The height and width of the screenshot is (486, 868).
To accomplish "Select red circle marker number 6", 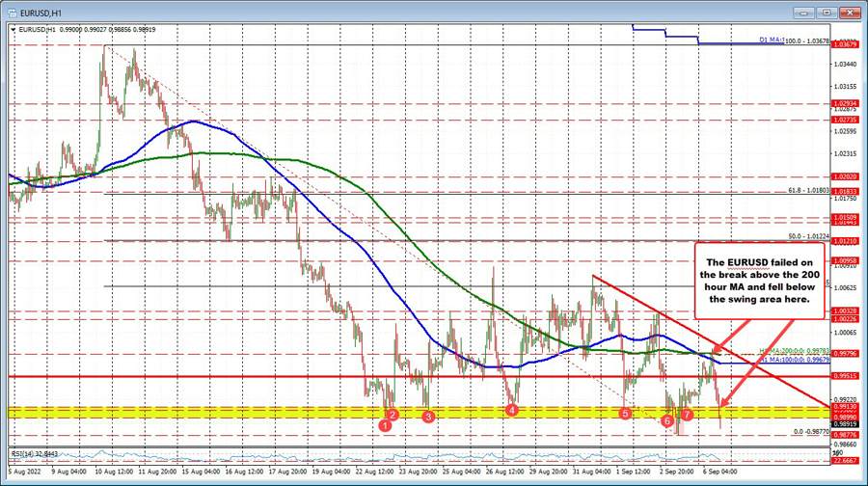I will [666, 420].
